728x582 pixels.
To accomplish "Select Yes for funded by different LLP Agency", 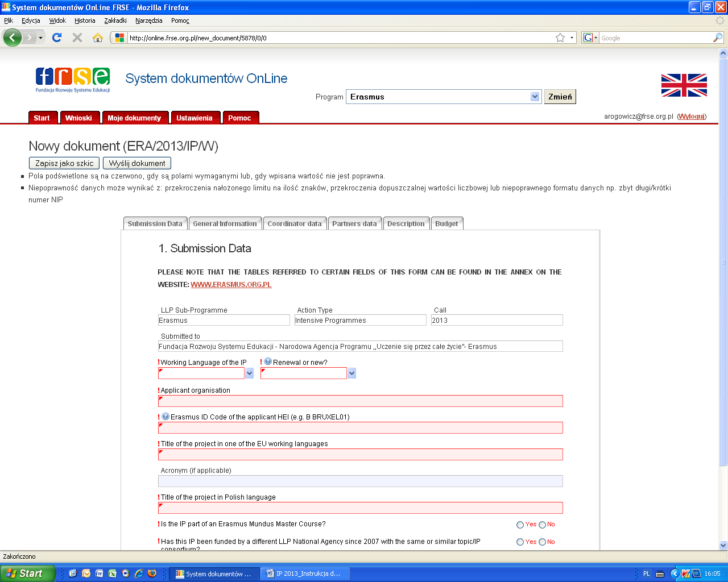I will [520, 542].
